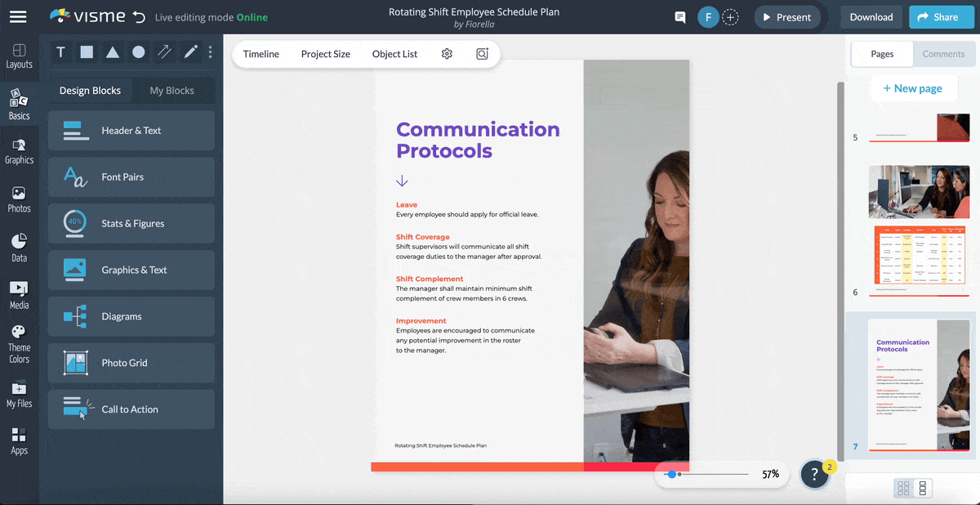Open document settings via the gear icon
Screen dimensions: 980x505
click(446, 53)
